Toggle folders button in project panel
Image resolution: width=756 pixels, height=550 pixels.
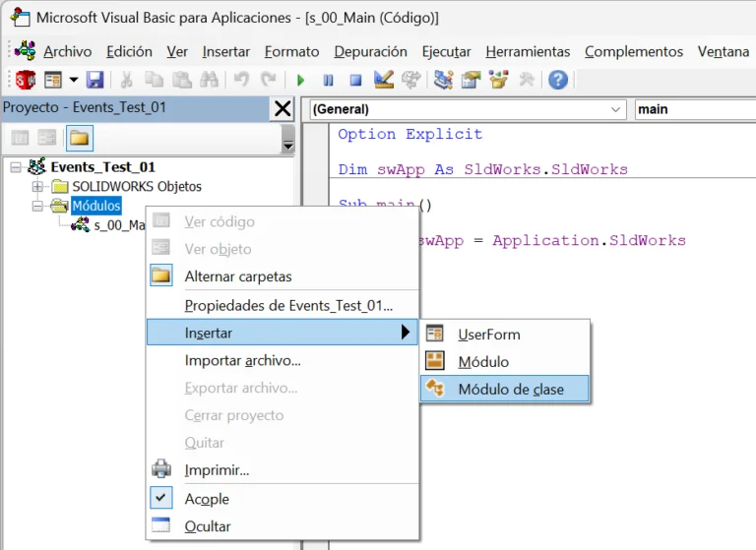pos(79,139)
